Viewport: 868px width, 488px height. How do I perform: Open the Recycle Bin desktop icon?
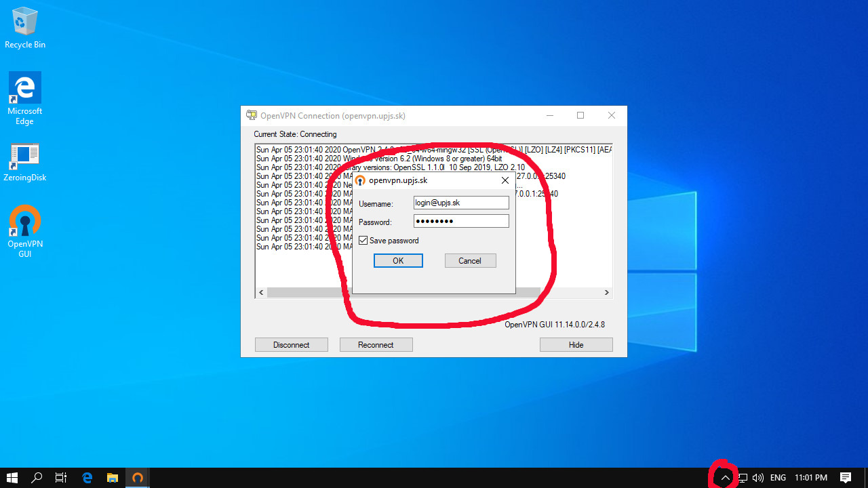coord(25,28)
